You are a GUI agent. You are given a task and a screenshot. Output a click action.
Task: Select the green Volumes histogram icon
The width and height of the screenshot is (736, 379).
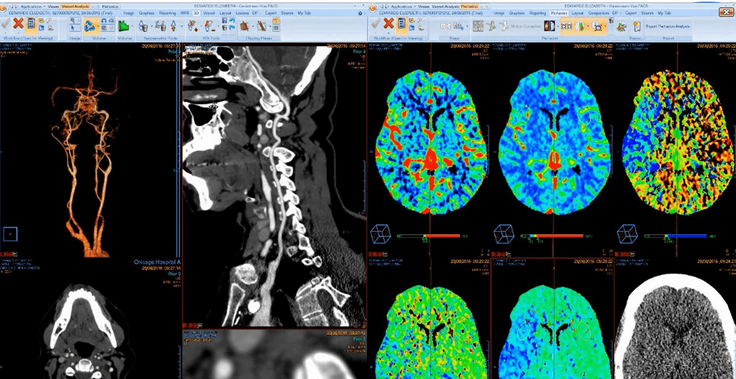coord(123,25)
